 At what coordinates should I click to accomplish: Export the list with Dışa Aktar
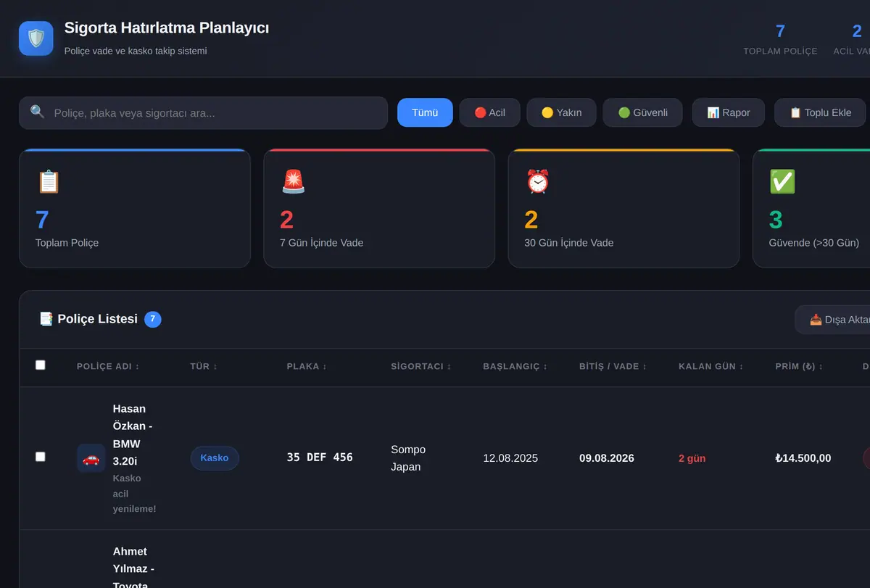pyautogui.click(x=834, y=320)
